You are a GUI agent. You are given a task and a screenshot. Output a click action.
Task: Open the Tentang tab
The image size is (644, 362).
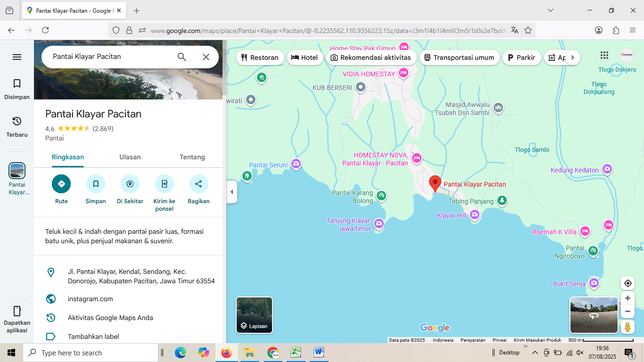click(192, 157)
